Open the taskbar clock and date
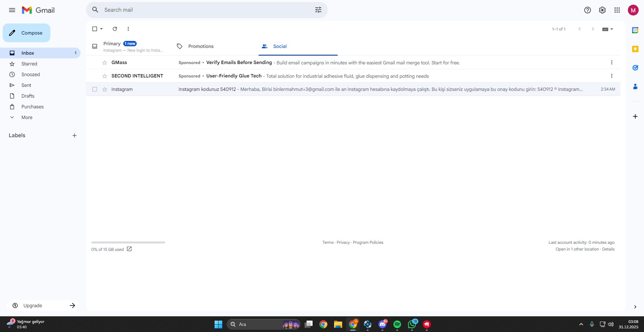The width and height of the screenshot is (644, 332). [x=629, y=324]
